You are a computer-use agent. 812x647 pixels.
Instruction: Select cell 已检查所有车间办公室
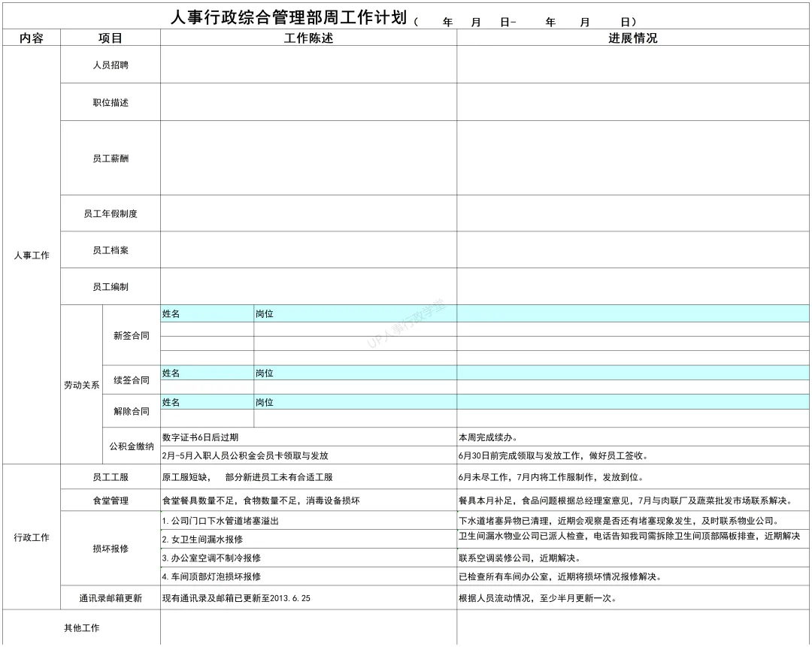633,576
